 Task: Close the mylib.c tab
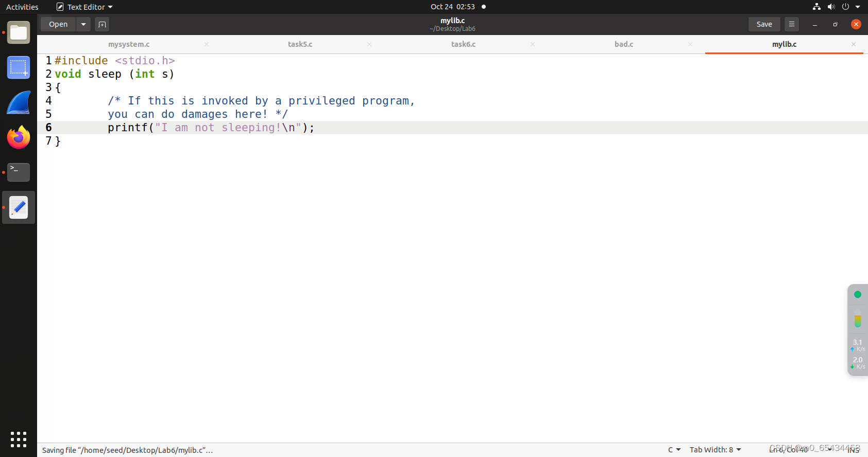(854, 44)
